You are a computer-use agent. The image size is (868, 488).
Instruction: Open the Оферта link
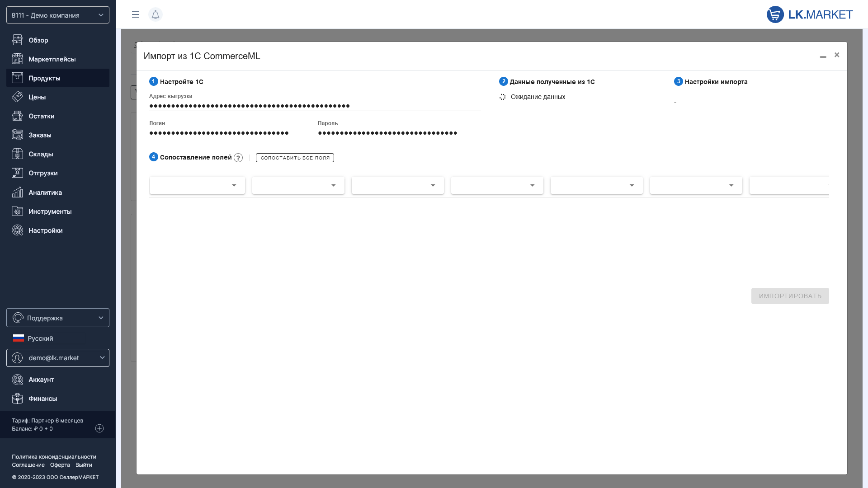click(x=60, y=465)
